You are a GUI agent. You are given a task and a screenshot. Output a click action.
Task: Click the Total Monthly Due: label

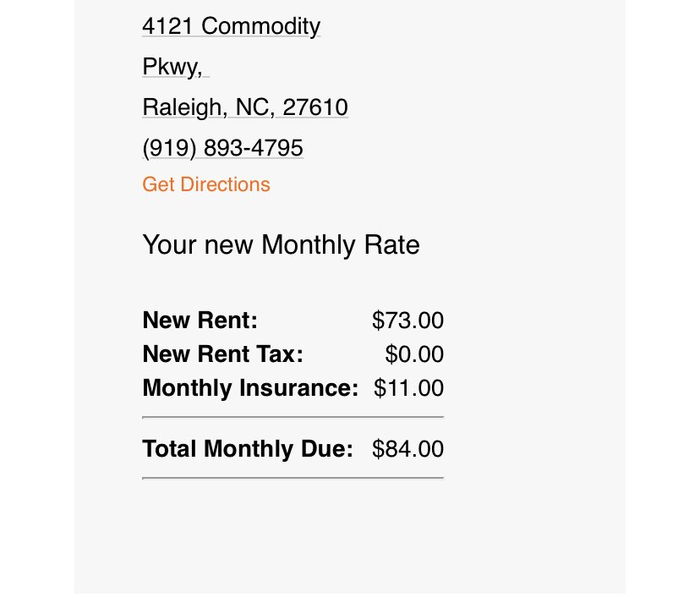(x=248, y=448)
